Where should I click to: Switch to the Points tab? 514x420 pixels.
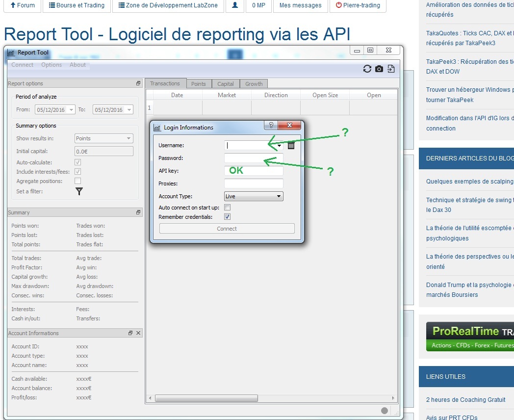tap(199, 84)
